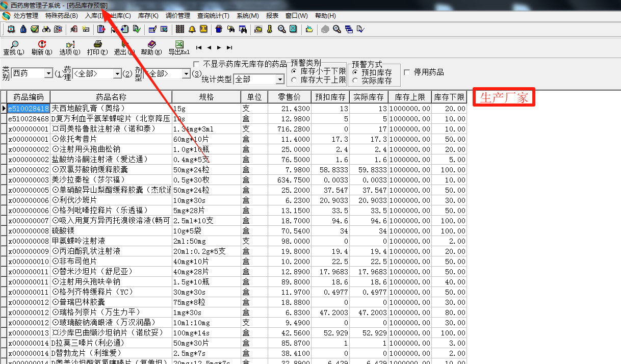Click the 美沙拉秦栓（莎尔福） cell
The image size is (621, 364).
111,180
